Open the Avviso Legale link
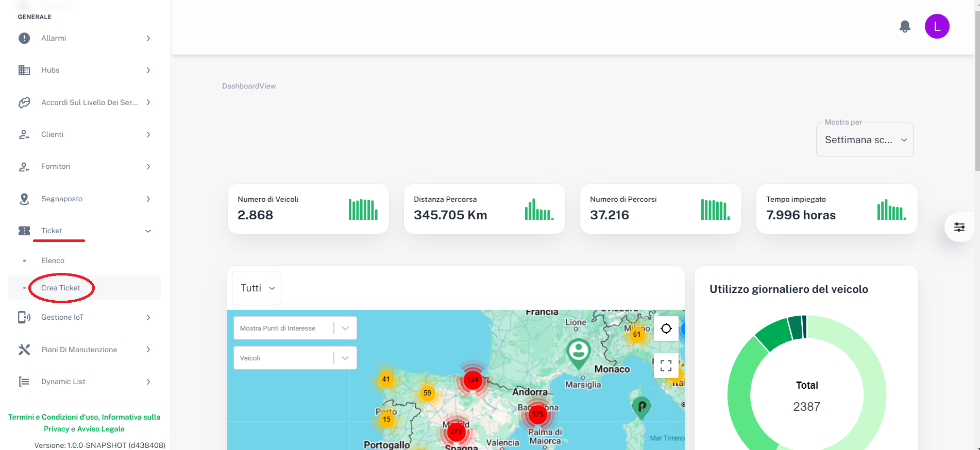Image resolution: width=980 pixels, height=450 pixels. click(101, 429)
